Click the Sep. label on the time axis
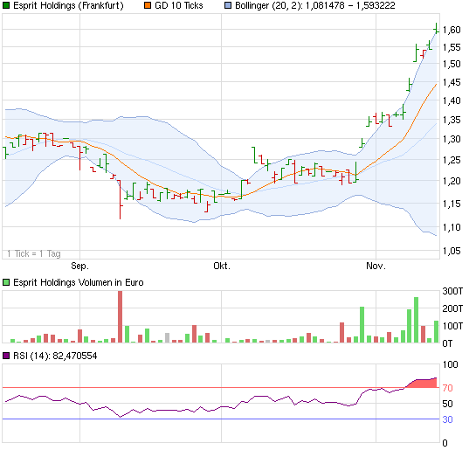The width and height of the screenshot is (476, 450). (79, 266)
